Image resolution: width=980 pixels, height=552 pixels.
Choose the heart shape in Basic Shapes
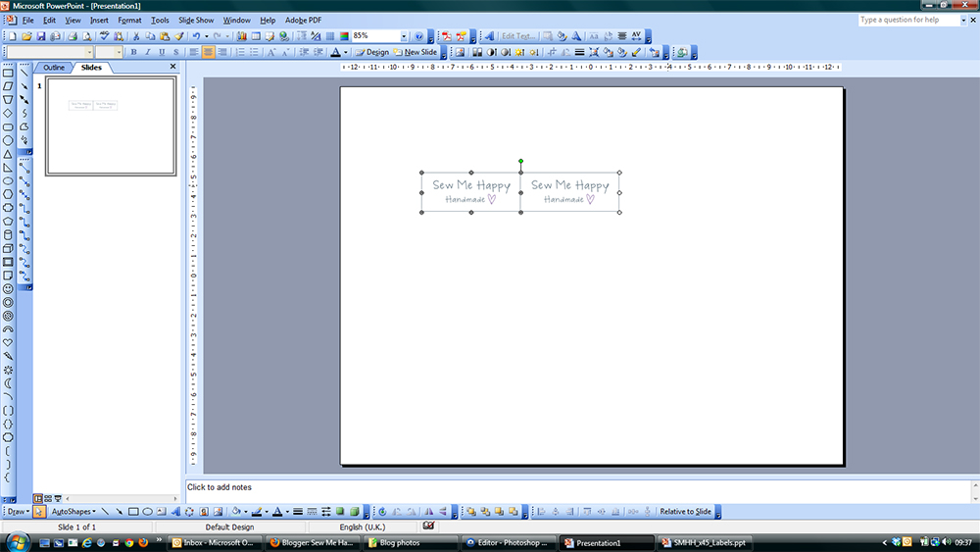pyautogui.click(x=8, y=342)
